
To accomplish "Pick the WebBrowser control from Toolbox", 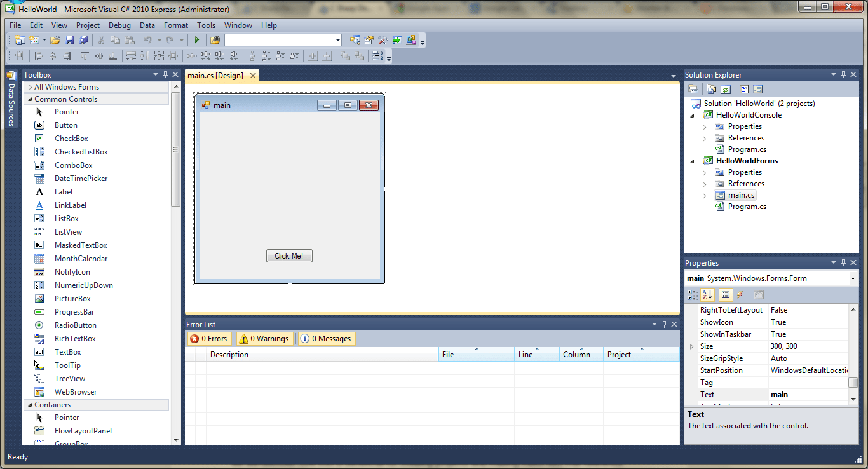I will pos(75,392).
